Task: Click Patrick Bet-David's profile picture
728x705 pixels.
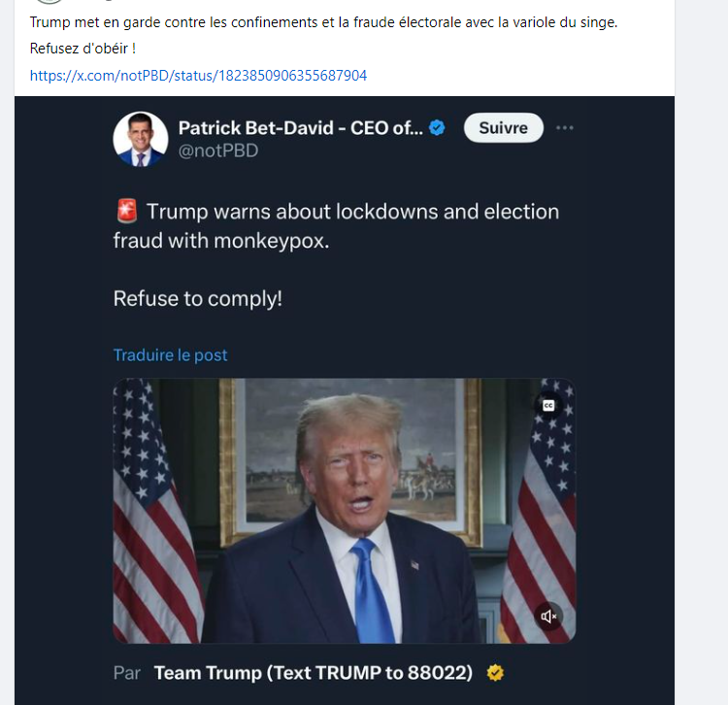Action: pos(140,139)
